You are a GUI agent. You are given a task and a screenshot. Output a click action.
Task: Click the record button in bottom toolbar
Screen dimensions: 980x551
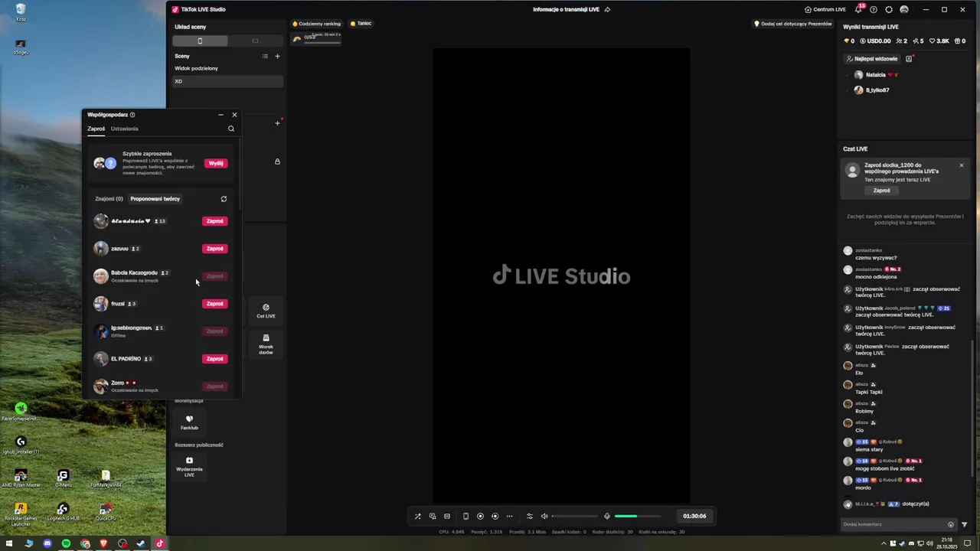click(x=480, y=516)
